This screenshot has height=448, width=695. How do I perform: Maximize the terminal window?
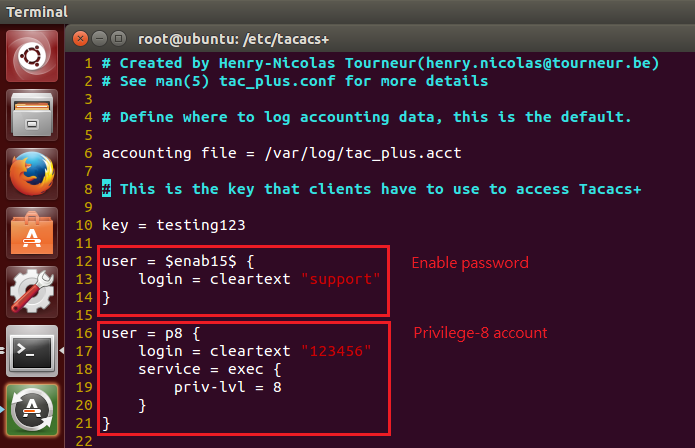118,39
